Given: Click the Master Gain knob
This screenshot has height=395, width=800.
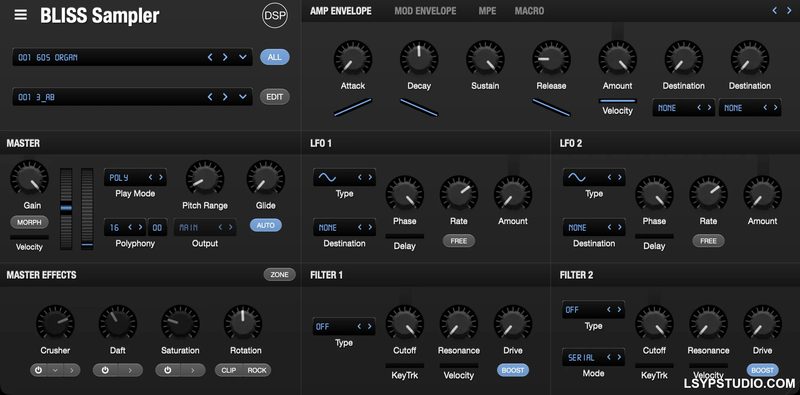Looking at the screenshot, I should 30,180.
